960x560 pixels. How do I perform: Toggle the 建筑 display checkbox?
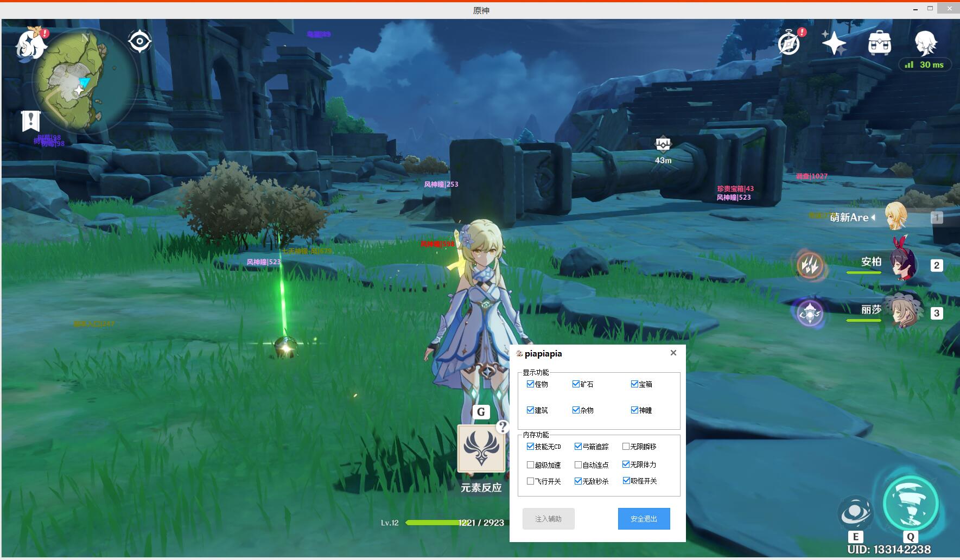531,410
